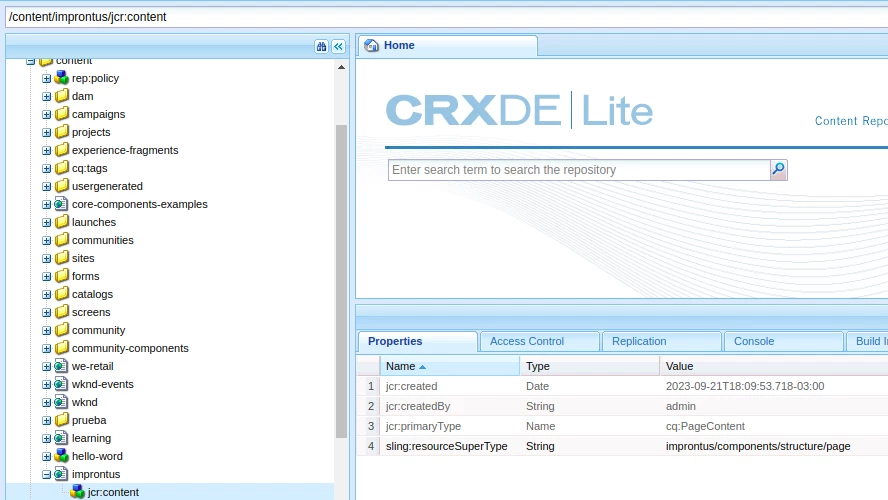Image resolution: width=888 pixels, height=500 pixels.
Task: Click the communities folder icon
Action: tap(61, 240)
